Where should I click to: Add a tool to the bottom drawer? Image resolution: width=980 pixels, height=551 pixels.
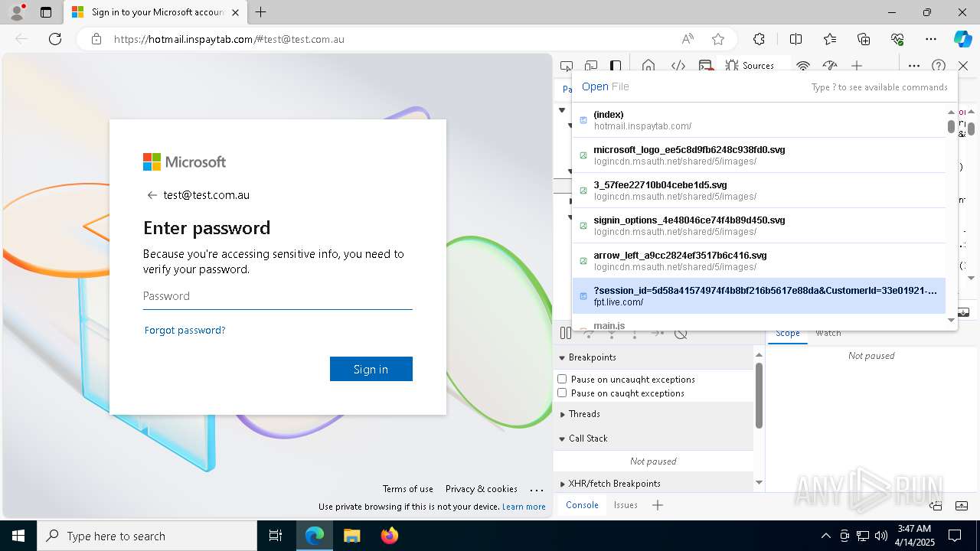point(658,505)
